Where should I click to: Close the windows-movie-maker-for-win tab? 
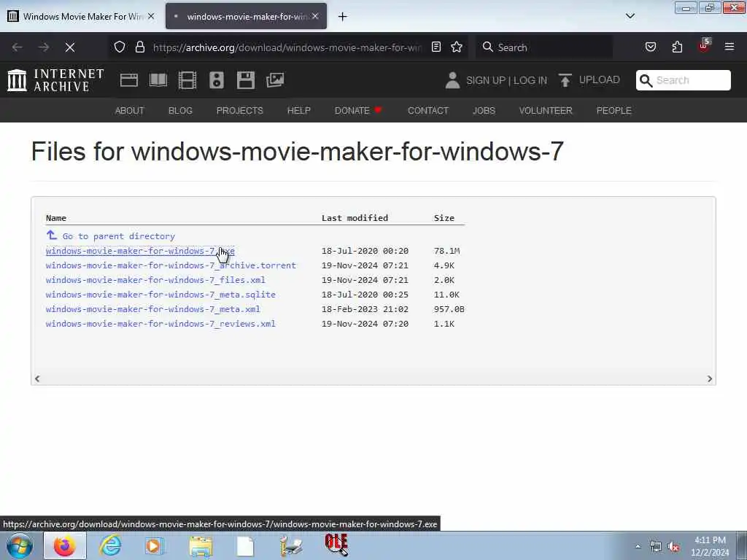[315, 16]
